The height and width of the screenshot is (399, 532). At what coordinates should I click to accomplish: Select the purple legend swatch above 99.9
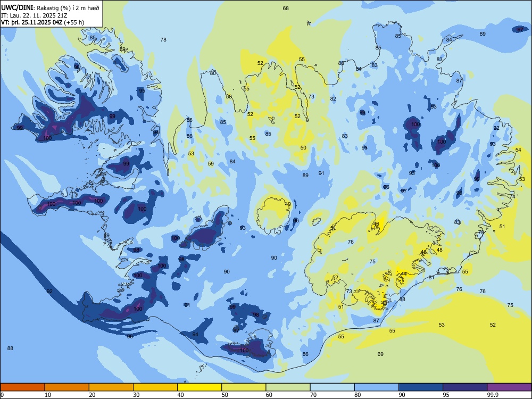tap(509, 387)
